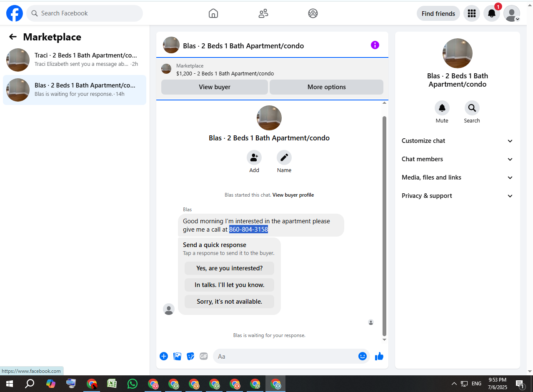Expand Customize chat section

click(x=458, y=141)
